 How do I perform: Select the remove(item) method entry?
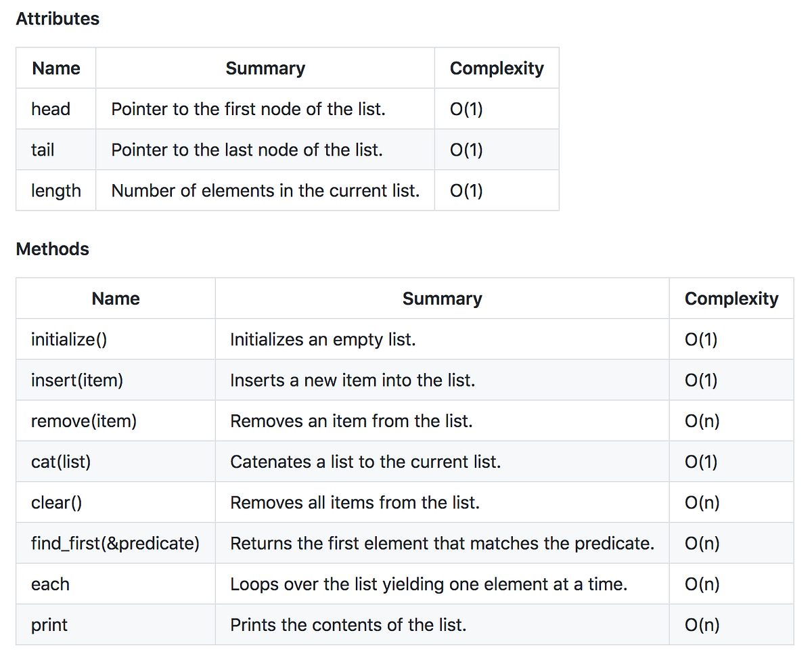(83, 421)
